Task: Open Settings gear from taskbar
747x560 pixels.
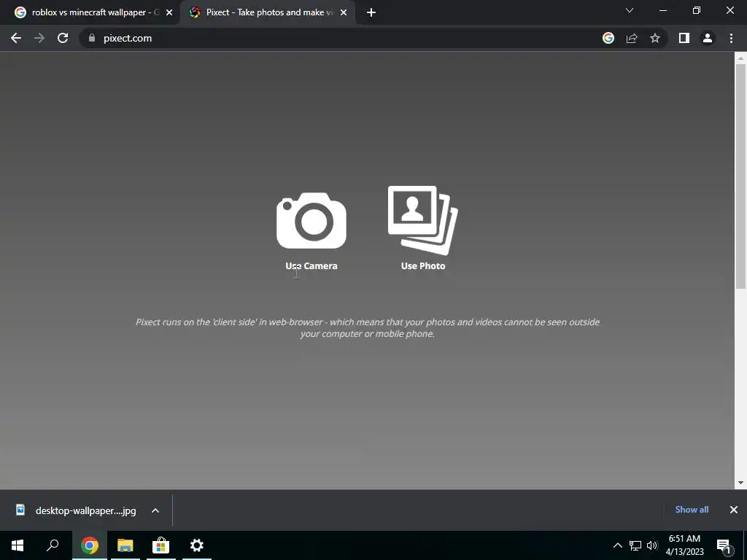Action: click(197, 545)
